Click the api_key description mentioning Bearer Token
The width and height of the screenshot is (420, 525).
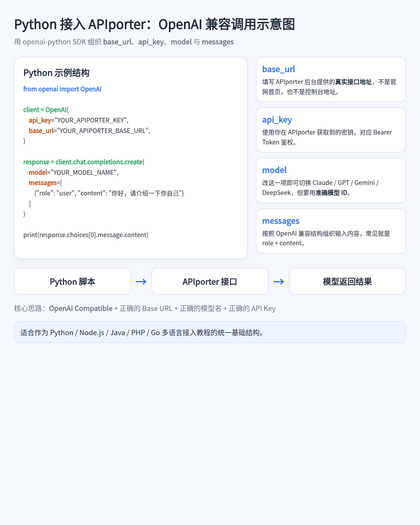coord(327,137)
